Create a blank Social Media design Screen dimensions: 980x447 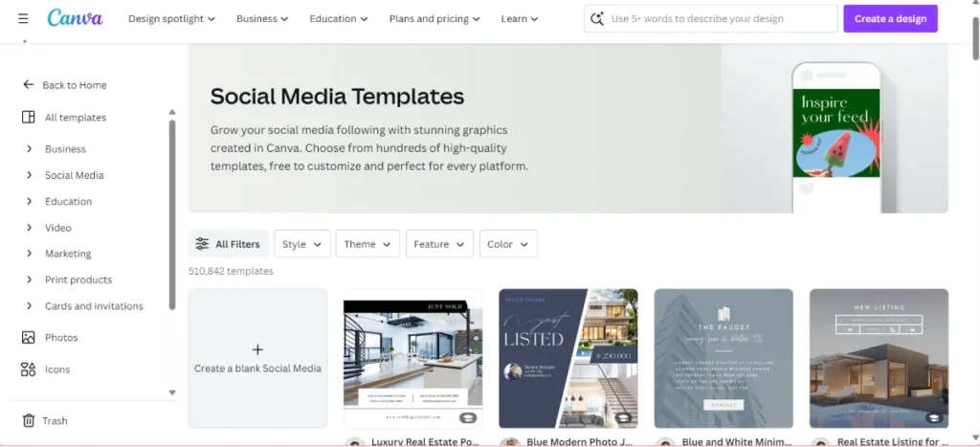pyautogui.click(x=257, y=358)
